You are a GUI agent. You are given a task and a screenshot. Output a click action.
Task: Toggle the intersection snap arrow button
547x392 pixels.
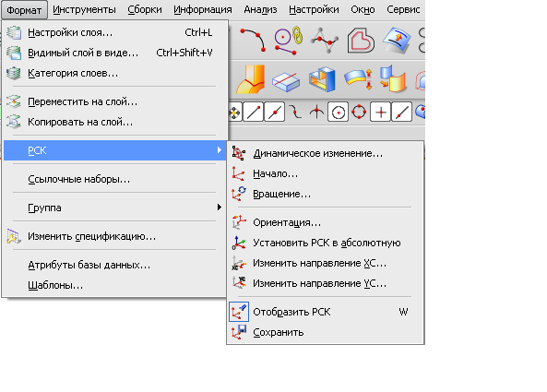pyautogui.click(x=316, y=112)
